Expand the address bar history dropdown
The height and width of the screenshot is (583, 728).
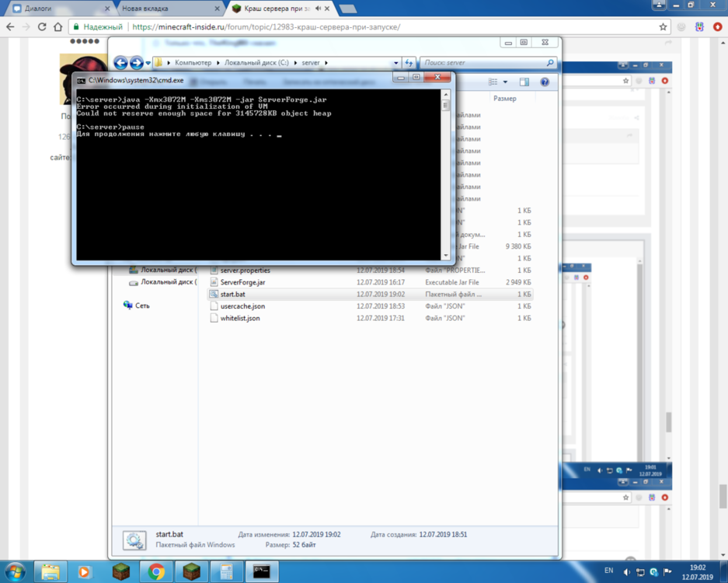coord(396,63)
